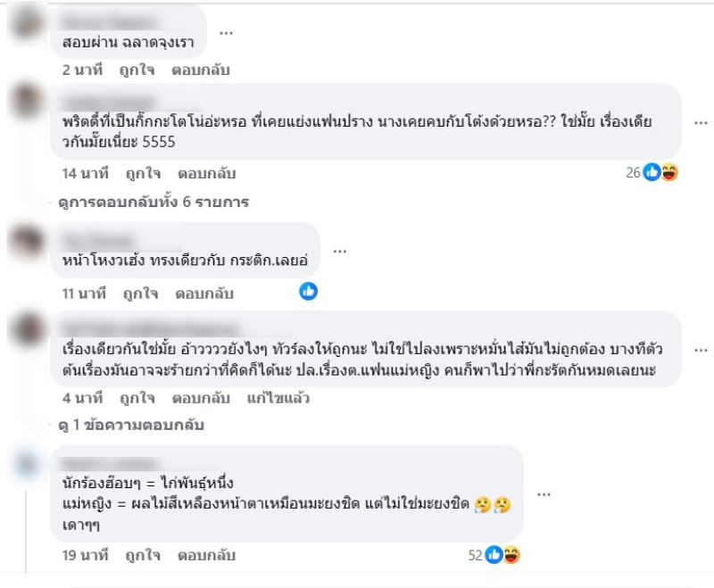Screen dimensions: 714x588
Task: Click '2 นาที' timestamp link
Action: tap(83, 70)
